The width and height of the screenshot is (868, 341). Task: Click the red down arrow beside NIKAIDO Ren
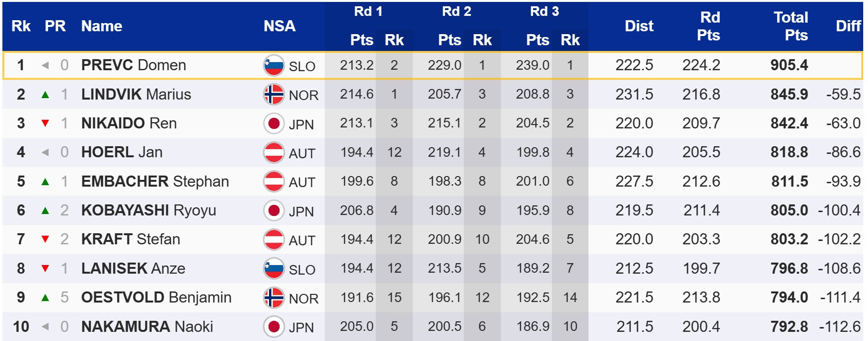[45, 124]
